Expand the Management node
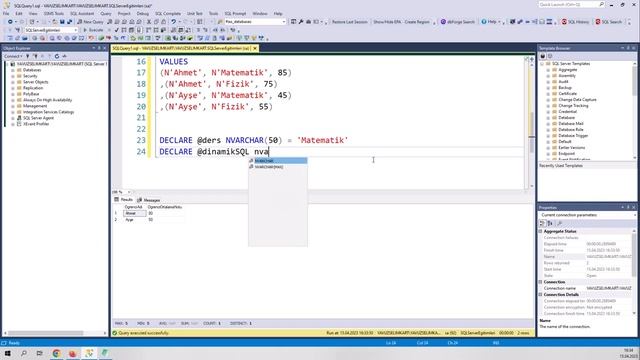The image size is (640, 360). pos(13,106)
